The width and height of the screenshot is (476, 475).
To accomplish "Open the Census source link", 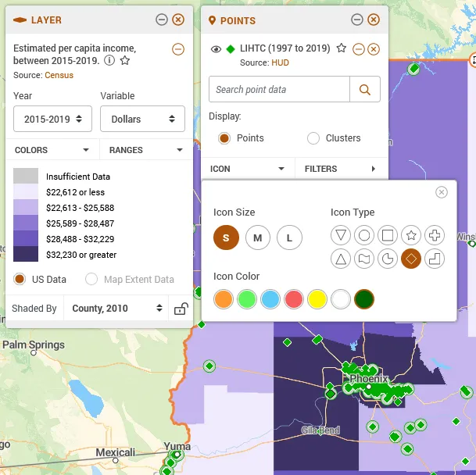I will coord(59,75).
